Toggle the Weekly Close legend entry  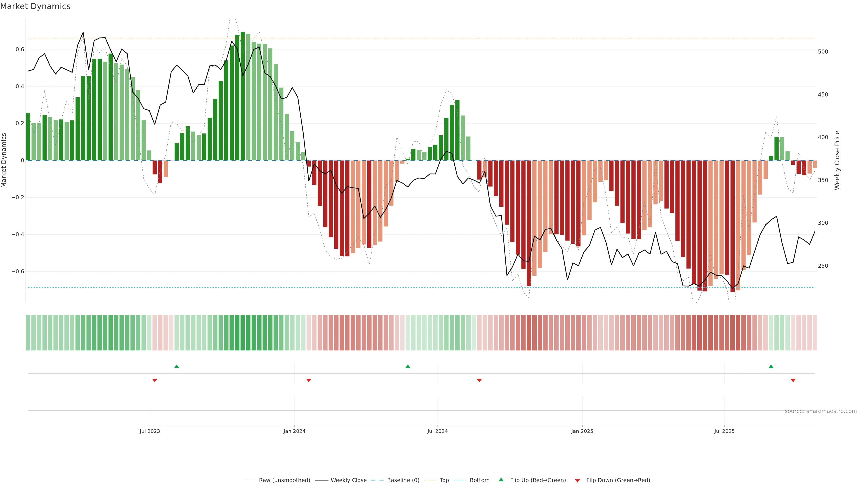point(348,480)
